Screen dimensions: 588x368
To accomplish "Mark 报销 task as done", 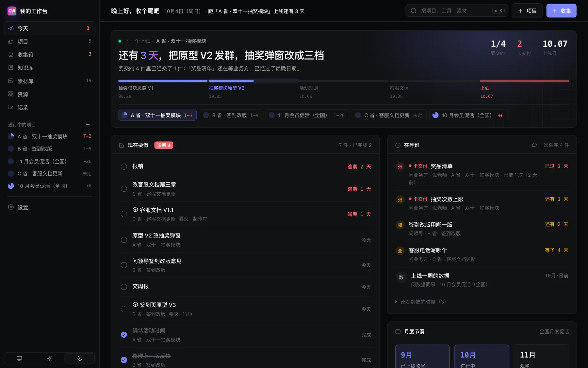I will pyautogui.click(x=124, y=166).
